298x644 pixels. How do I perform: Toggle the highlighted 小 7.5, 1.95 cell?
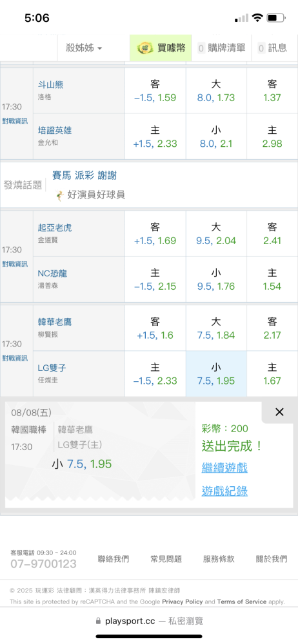pos(216,374)
